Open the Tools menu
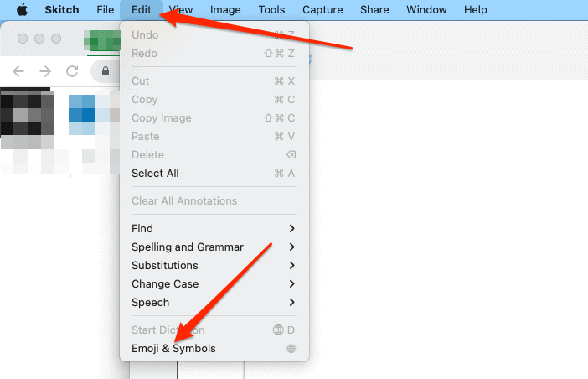 point(271,10)
